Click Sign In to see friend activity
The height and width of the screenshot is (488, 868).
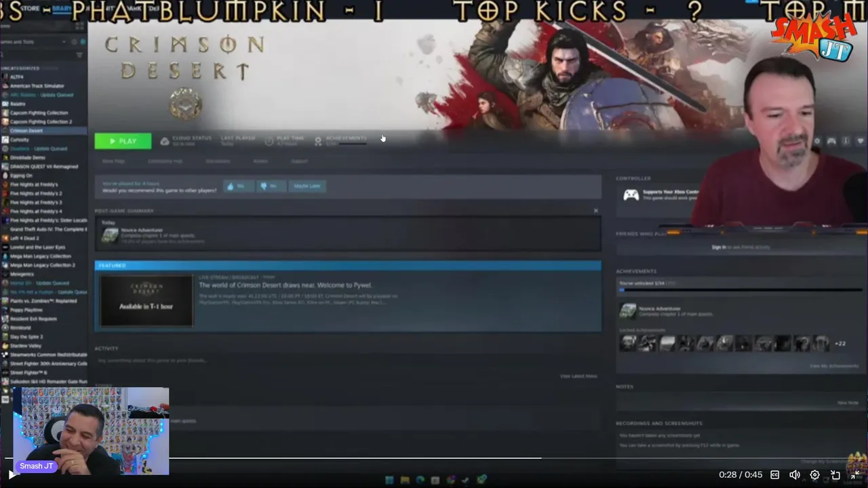[719, 247]
